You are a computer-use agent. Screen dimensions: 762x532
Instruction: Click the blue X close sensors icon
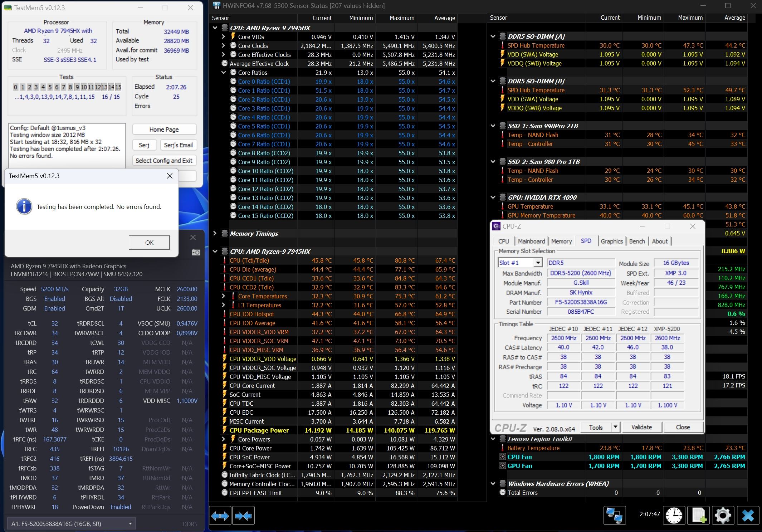tap(748, 516)
